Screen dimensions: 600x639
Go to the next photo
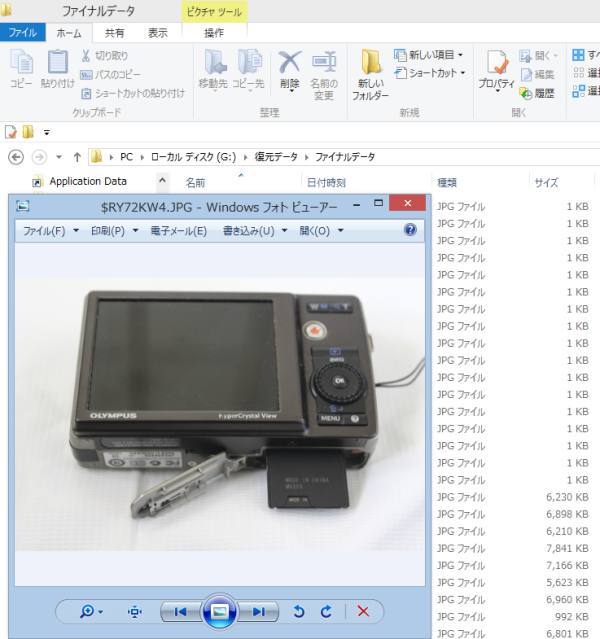259,611
